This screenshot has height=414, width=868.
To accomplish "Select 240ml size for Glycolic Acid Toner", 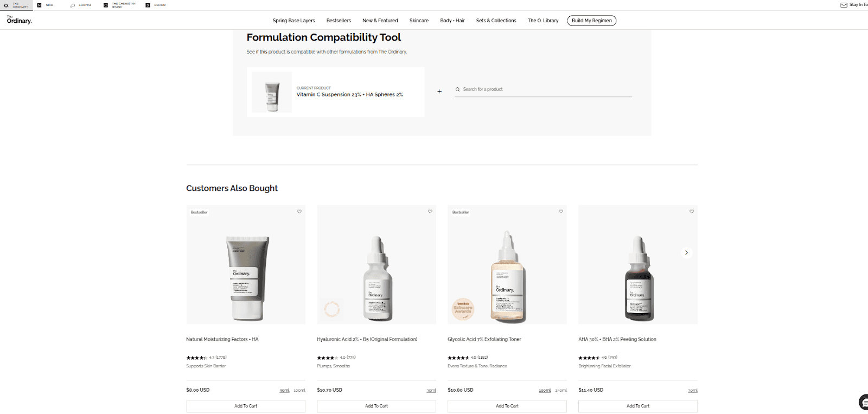I will (561, 391).
